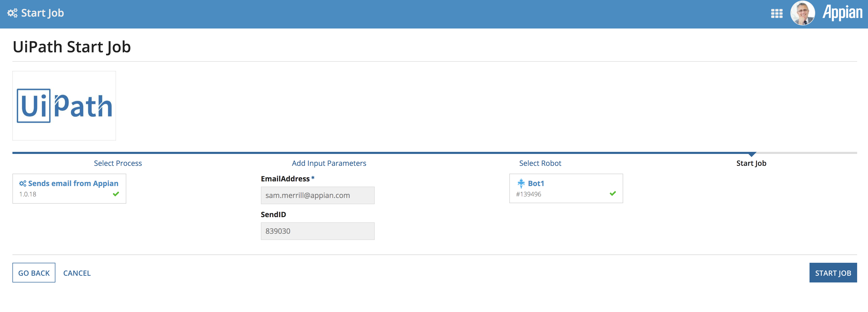Click the SendID input field
This screenshot has width=868, height=312.
pyautogui.click(x=318, y=231)
